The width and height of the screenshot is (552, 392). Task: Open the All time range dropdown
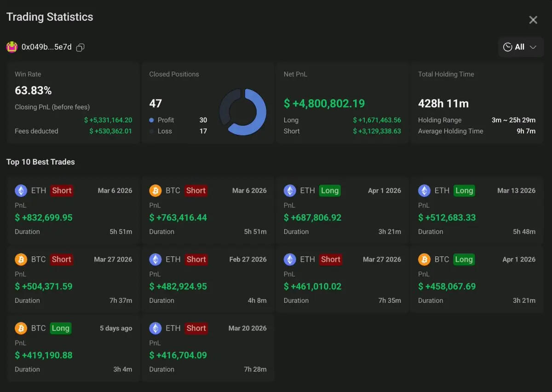[521, 47]
